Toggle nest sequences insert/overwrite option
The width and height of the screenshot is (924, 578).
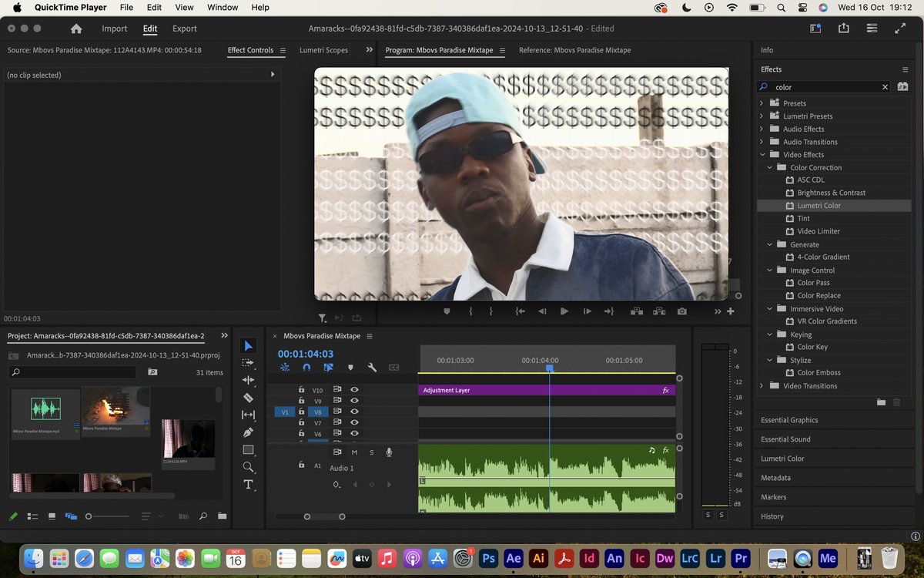285,368
